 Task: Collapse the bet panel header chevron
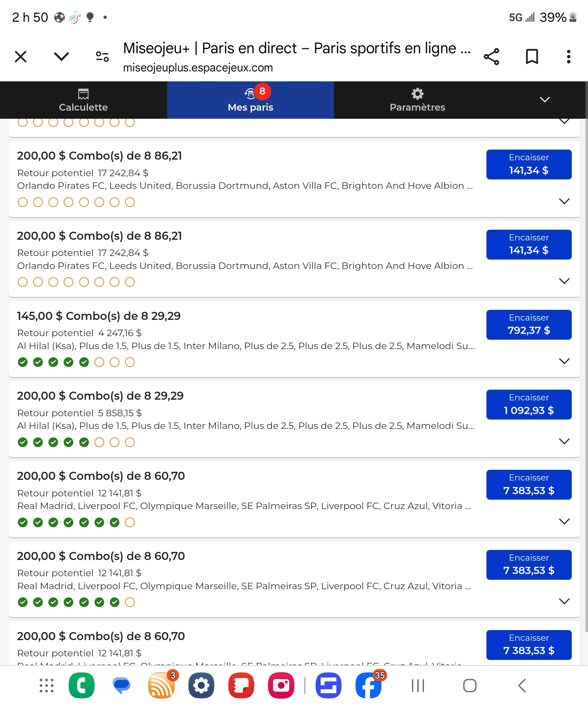click(x=544, y=100)
